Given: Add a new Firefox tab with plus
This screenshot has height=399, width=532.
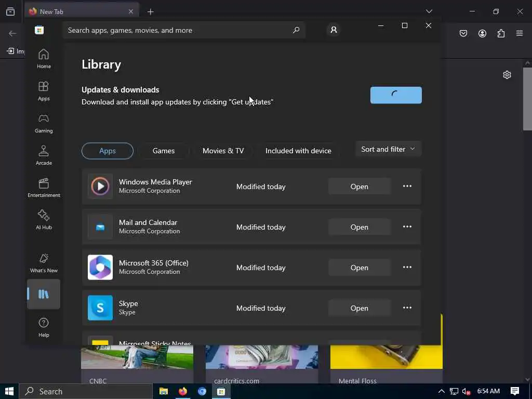Looking at the screenshot, I should tap(151, 12).
